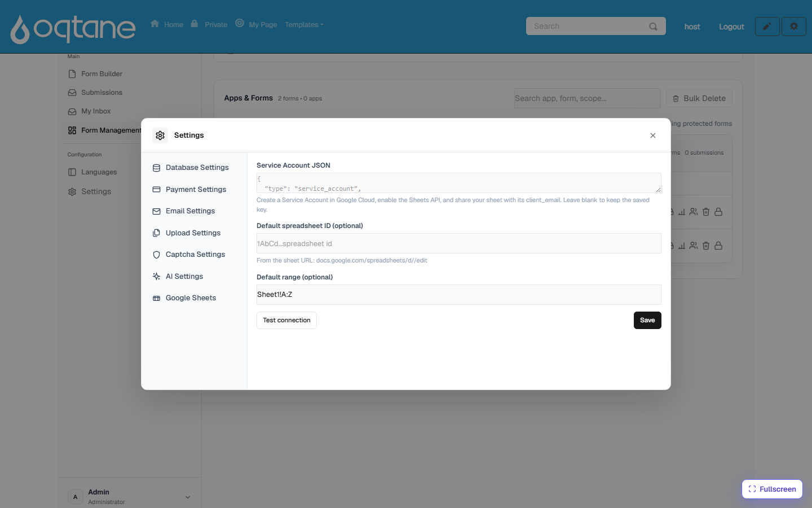This screenshot has height=508, width=812.
Task: Close the Settings dialog
Action: click(x=653, y=135)
